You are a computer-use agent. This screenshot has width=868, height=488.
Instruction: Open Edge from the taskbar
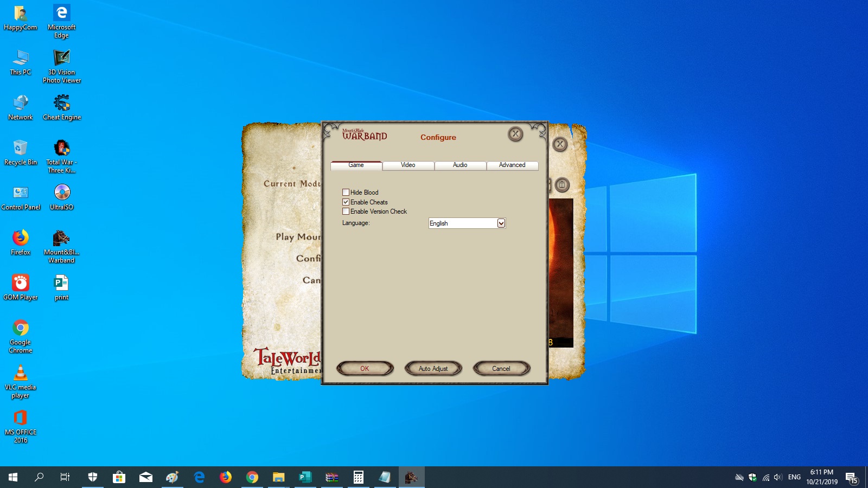tap(199, 477)
